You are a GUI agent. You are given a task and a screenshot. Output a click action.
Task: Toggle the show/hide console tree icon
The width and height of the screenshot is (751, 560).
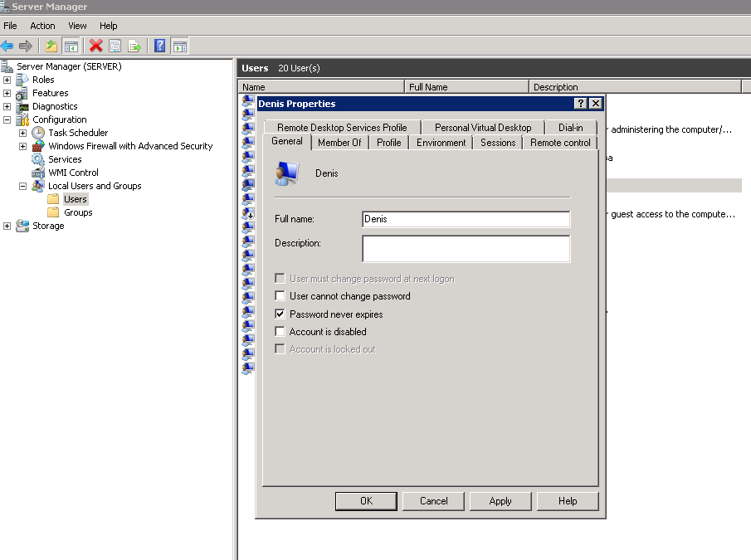71,46
